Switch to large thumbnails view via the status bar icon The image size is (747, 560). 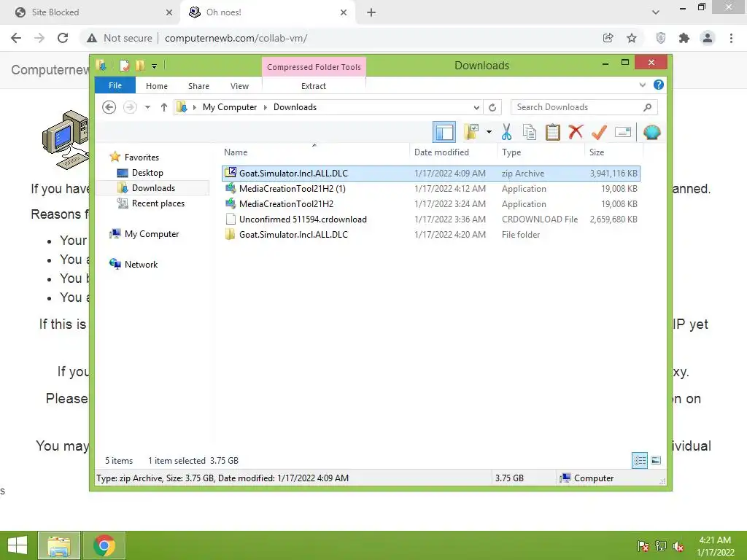click(656, 461)
